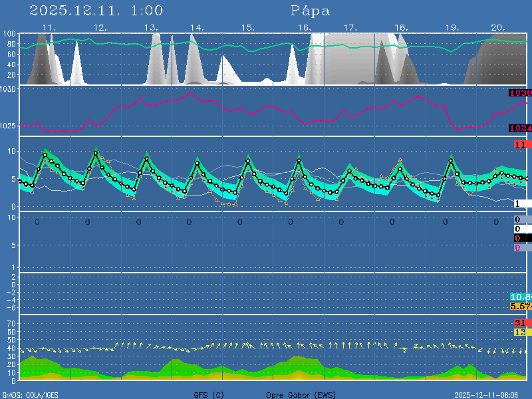Click the red maximum temperature badge 11

click(x=520, y=144)
